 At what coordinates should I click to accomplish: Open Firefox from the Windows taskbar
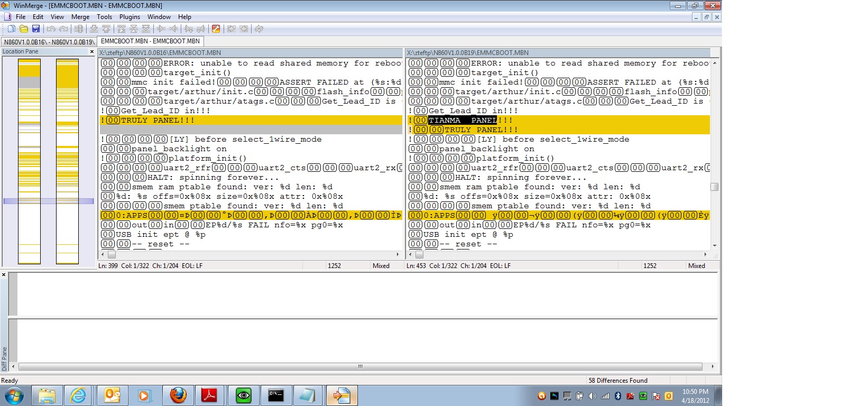click(x=178, y=395)
